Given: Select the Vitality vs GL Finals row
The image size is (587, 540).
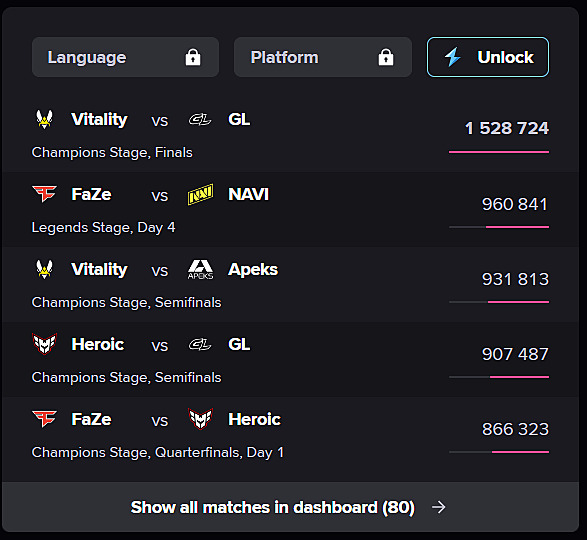Looking at the screenshot, I should (x=291, y=135).
